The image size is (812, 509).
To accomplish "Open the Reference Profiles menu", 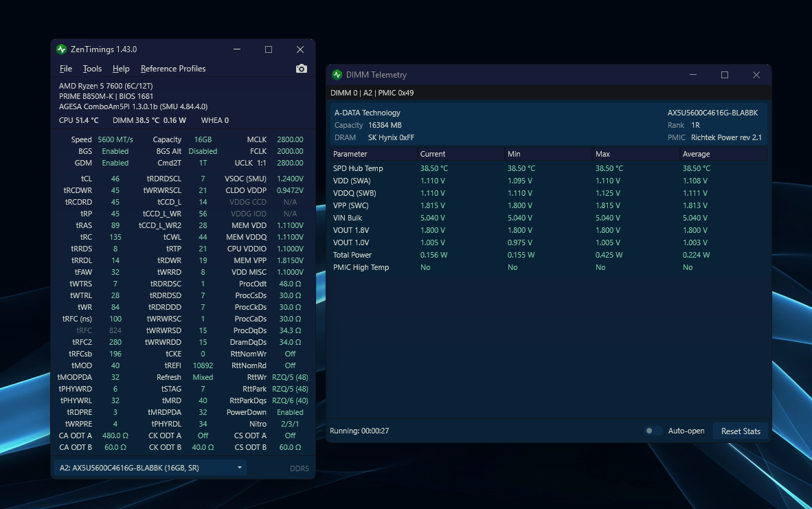I will pyautogui.click(x=173, y=69).
